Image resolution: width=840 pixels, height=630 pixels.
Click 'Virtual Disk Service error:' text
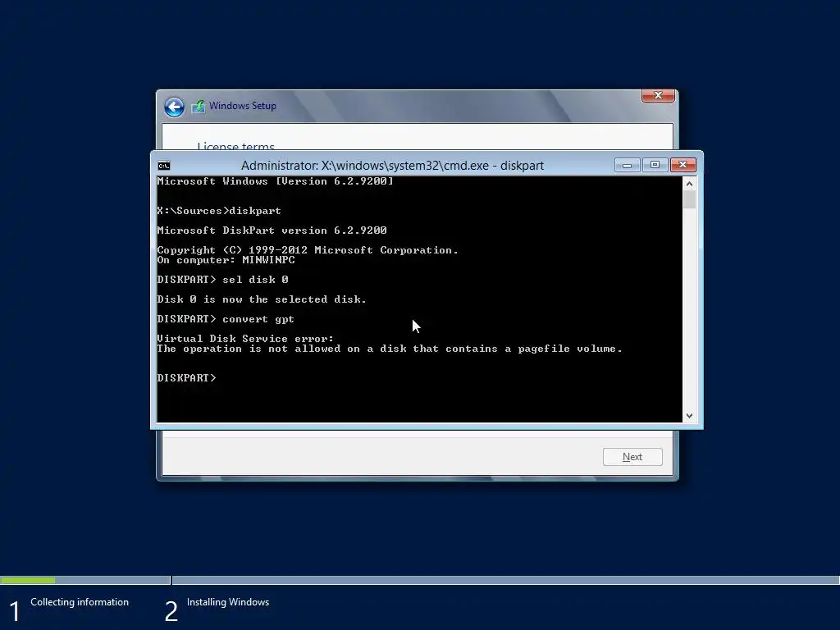245,339
